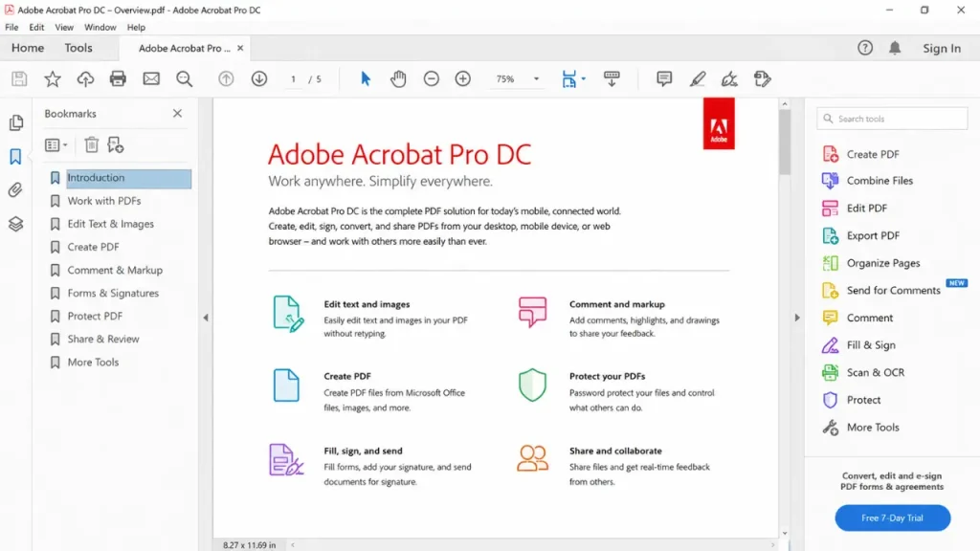Open the File menu
This screenshot has height=551, width=980.
tap(11, 28)
